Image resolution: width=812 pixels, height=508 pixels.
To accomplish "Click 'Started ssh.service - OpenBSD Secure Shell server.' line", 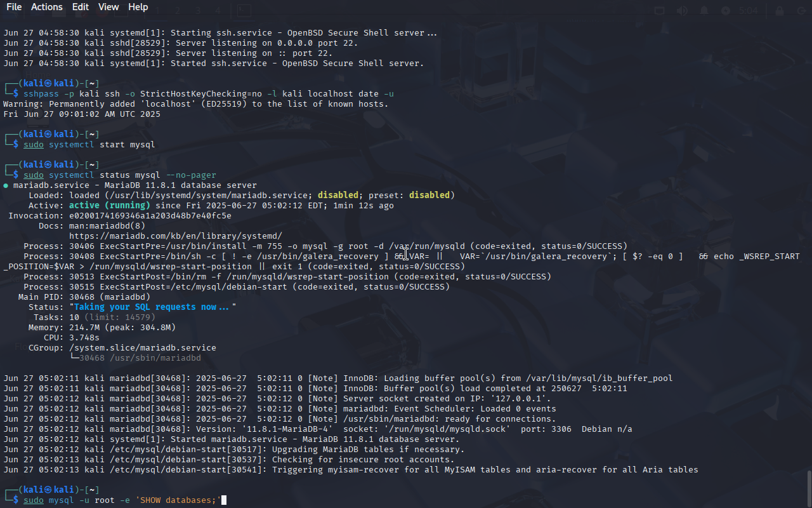I will pyautogui.click(x=214, y=63).
